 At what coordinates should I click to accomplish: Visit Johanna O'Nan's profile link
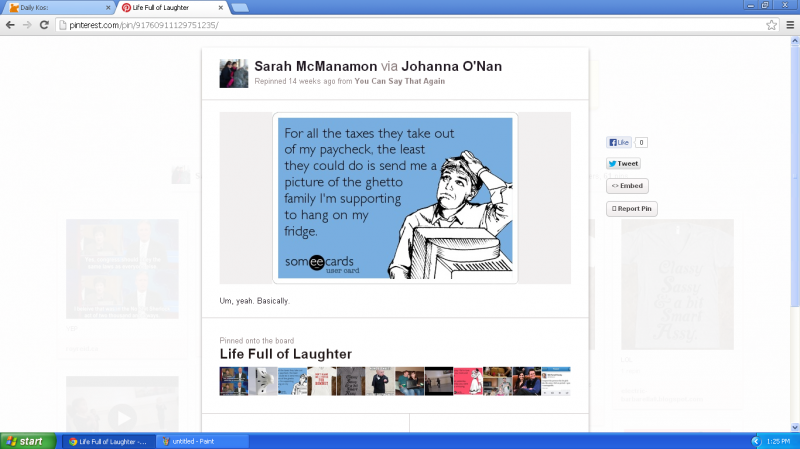pos(452,66)
